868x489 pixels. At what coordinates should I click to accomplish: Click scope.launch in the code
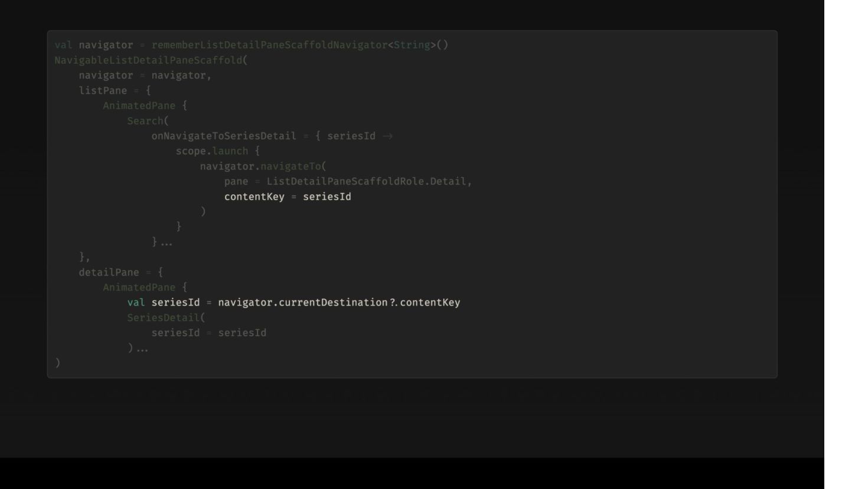point(212,151)
